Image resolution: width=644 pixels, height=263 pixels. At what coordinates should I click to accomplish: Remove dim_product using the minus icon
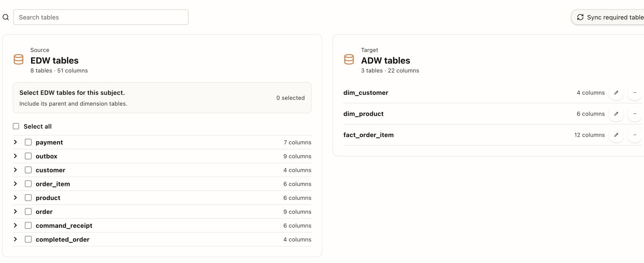tap(635, 114)
